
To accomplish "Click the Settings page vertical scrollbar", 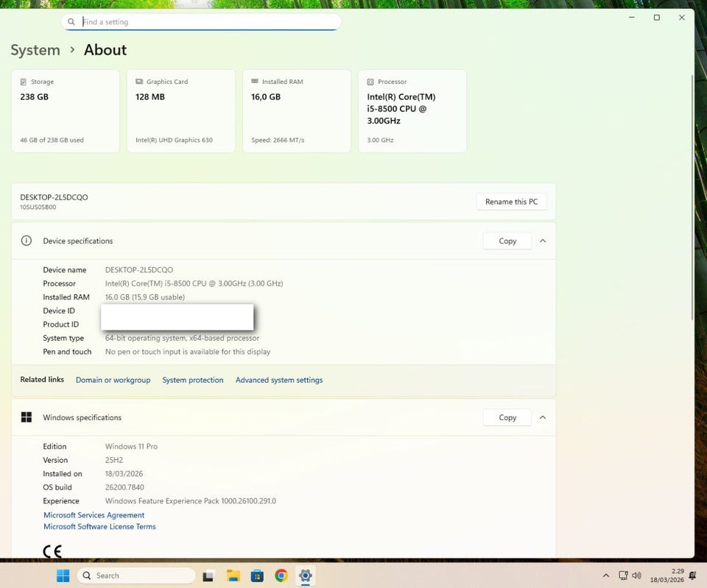I will click(x=692, y=198).
